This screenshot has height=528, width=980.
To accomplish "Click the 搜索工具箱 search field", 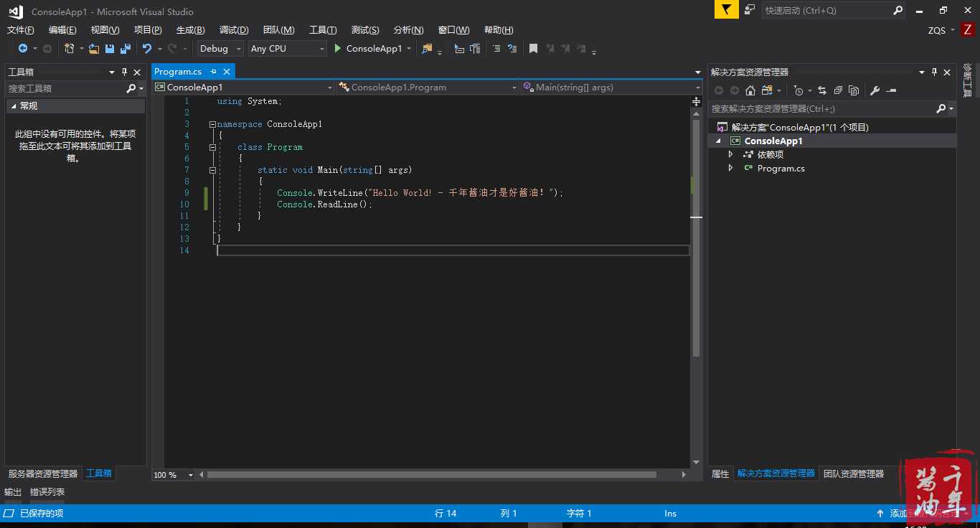I will (x=65, y=88).
